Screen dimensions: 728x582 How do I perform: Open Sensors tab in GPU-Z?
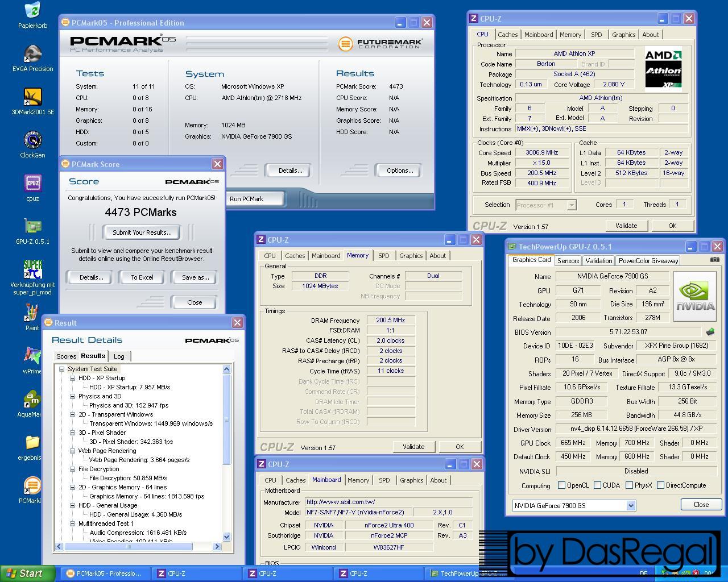[568, 260]
